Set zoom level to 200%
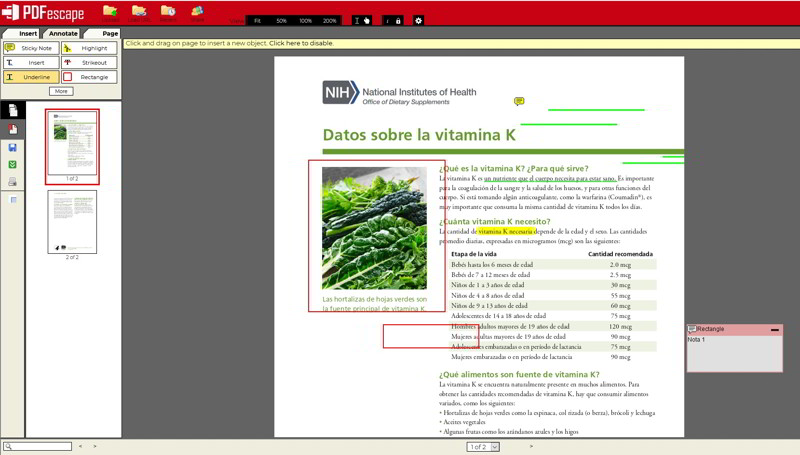Image resolution: width=800 pixels, height=455 pixels. coord(329,20)
